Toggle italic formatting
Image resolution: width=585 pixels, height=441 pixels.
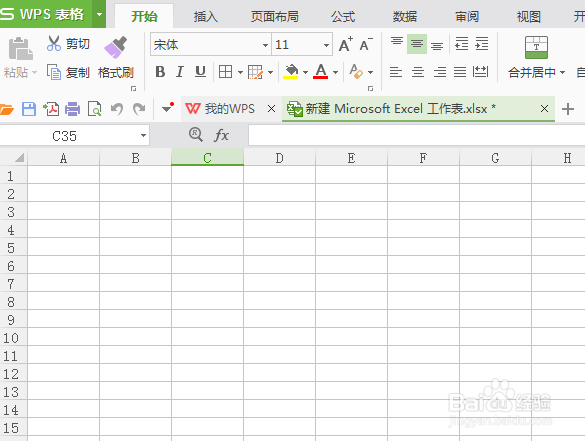(x=180, y=72)
